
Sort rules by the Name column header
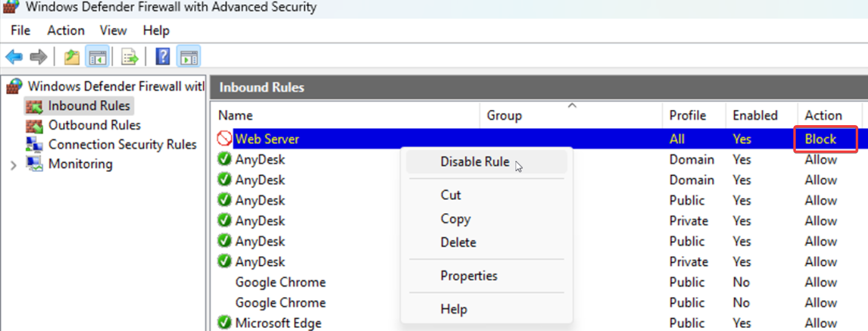(x=235, y=115)
